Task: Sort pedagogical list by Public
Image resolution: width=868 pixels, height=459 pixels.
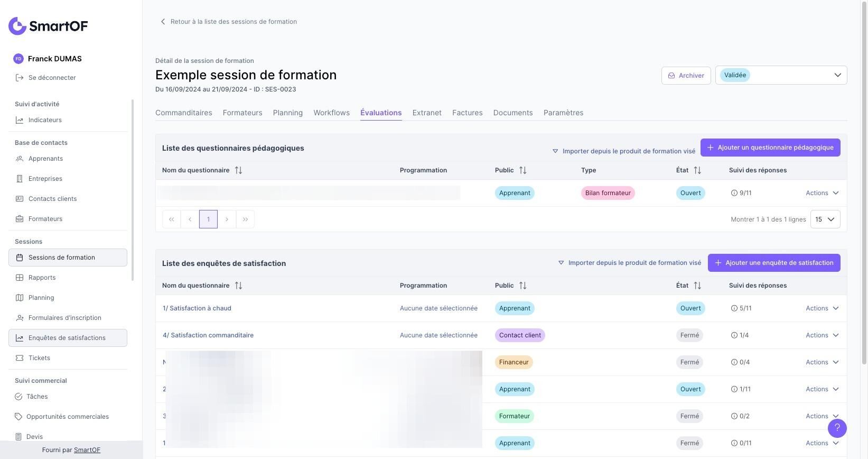Action: coord(522,170)
